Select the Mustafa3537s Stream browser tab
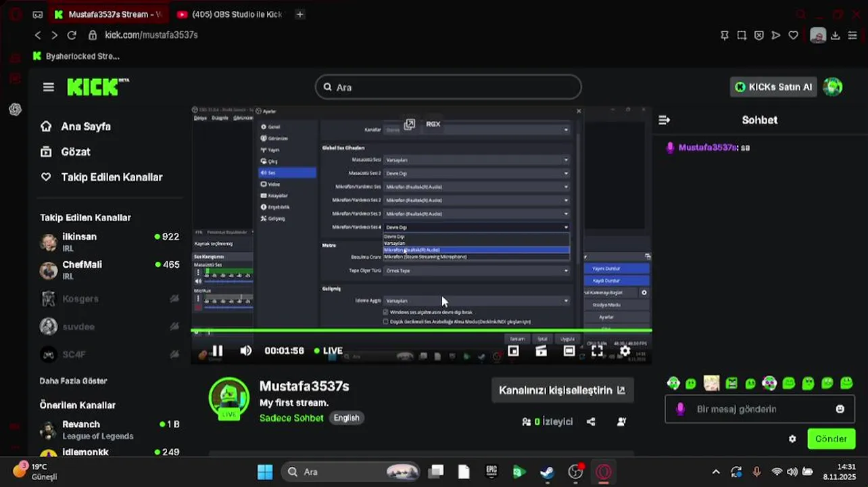868x487 pixels. pyautogui.click(x=108, y=14)
